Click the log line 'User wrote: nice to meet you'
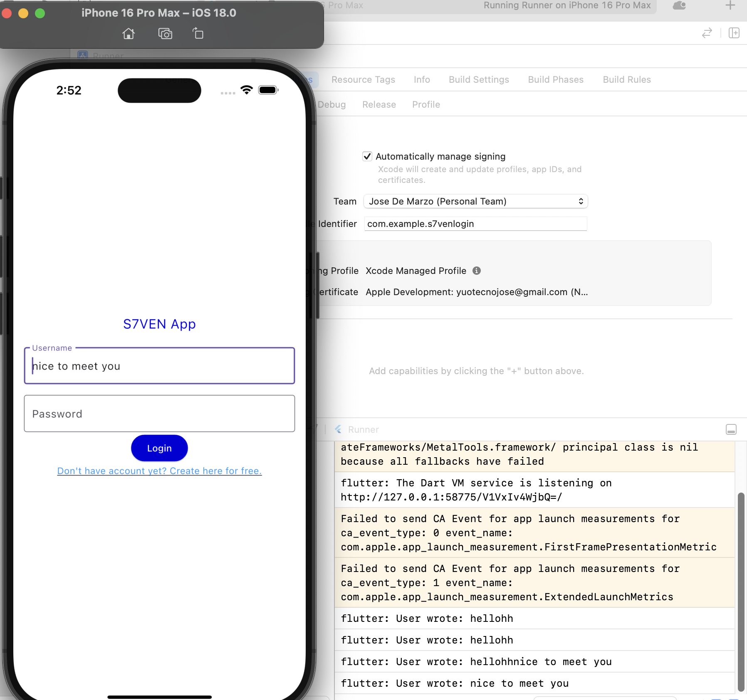The image size is (747, 700). (x=534, y=683)
